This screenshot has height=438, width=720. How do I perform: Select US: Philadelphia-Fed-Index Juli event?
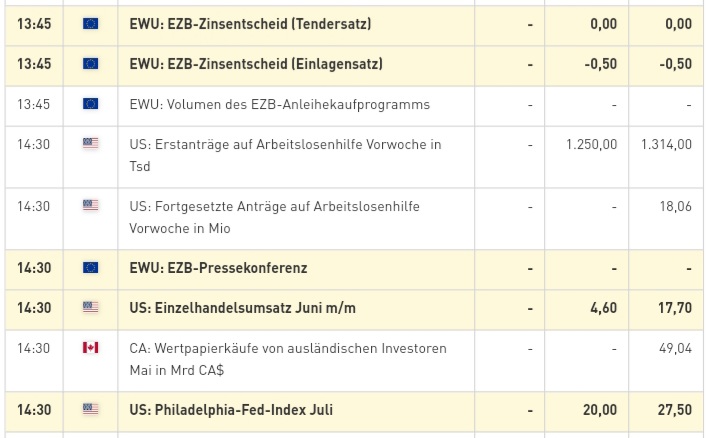(x=231, y=410)
